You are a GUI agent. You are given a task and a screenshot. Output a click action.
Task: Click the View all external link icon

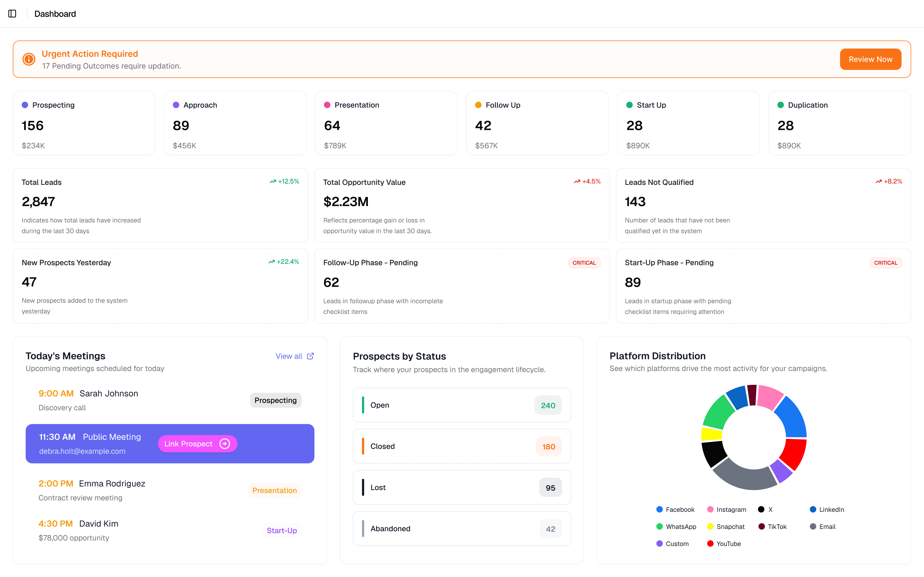point(310,356)
